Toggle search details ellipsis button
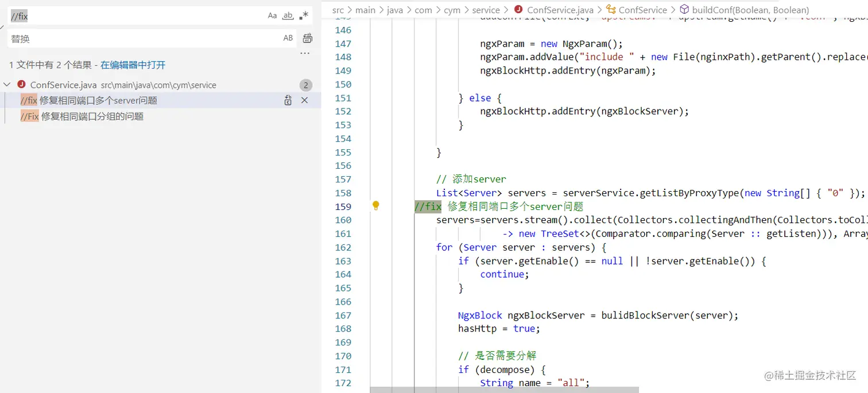 (305, 53)
